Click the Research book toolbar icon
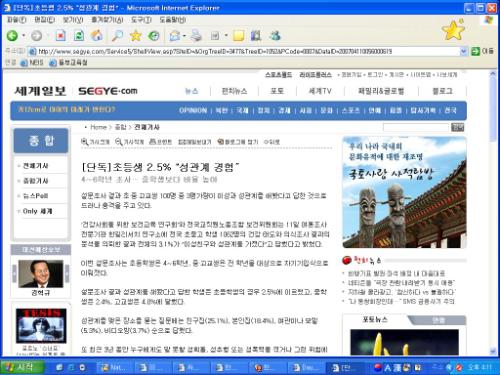500x375 pixels. [x=256, y=35]
